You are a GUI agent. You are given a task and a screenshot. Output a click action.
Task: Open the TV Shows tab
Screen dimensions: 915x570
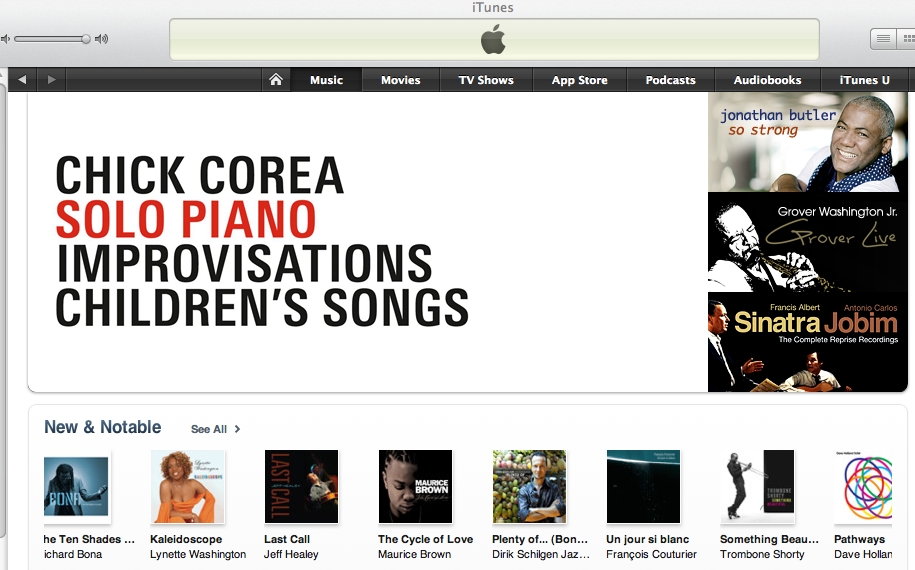pyautogui.click(x=486, y=79)
